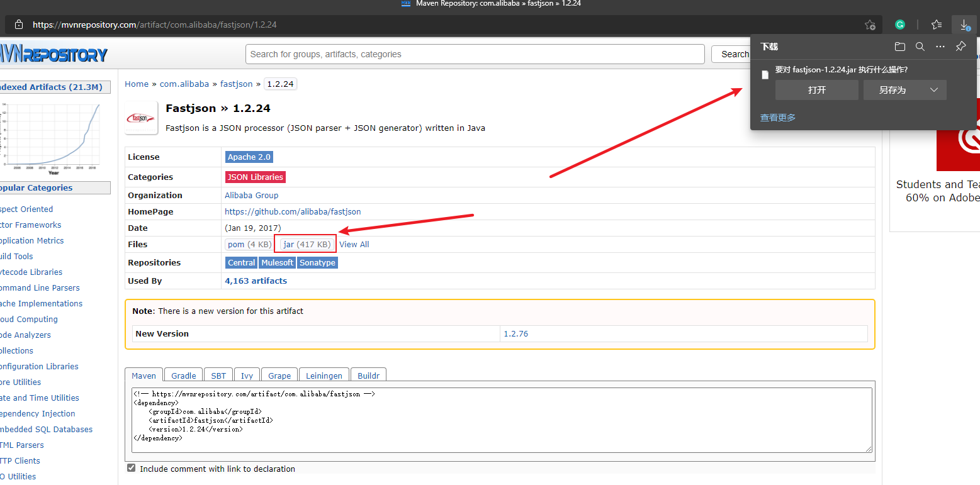Open the favorites list icon
Image resolution: width=980 pixels, height=485 pixels.
click(937, 25)
